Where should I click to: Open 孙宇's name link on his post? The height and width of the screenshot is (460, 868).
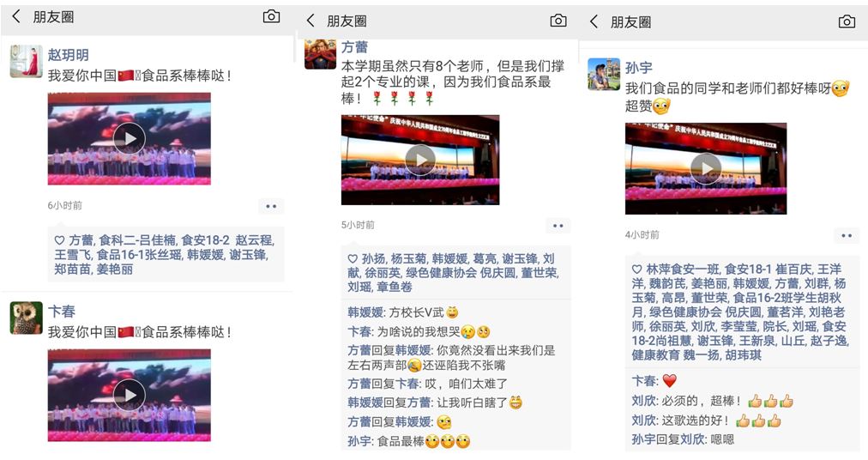tap(638, 68)
